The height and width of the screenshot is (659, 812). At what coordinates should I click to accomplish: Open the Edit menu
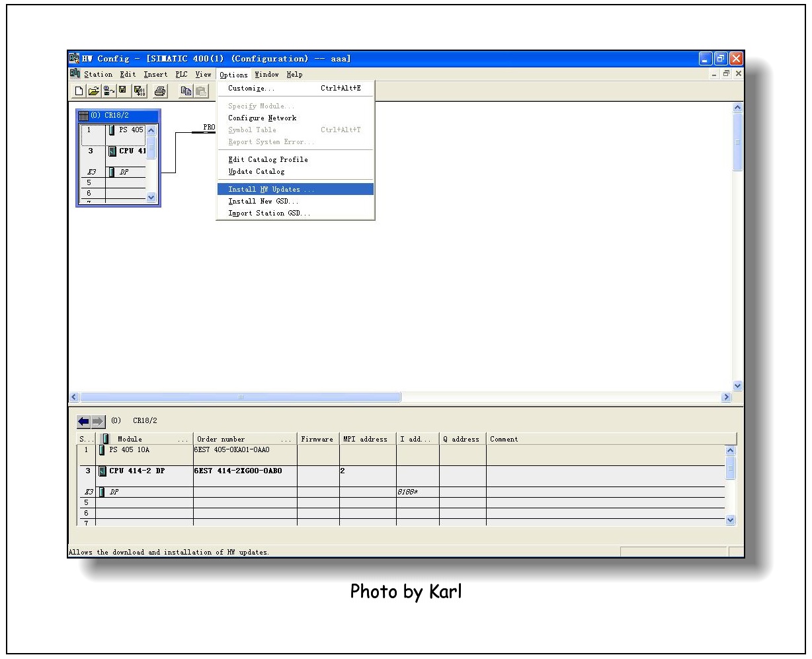tap(128, 75)
